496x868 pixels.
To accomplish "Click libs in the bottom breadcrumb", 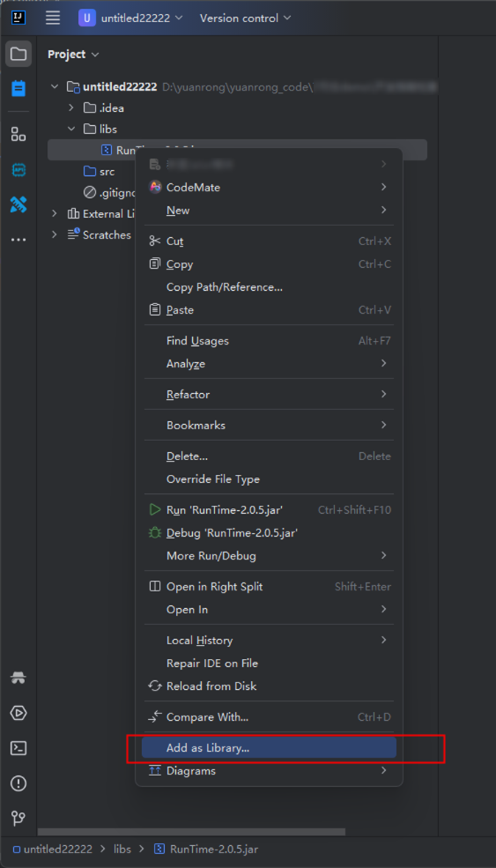I will click(122, 849).
